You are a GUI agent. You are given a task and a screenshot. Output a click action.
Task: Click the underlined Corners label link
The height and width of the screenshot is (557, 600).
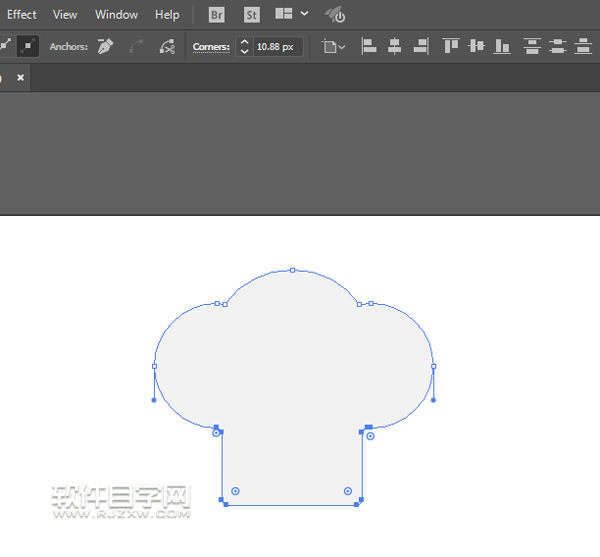(211, 47)
